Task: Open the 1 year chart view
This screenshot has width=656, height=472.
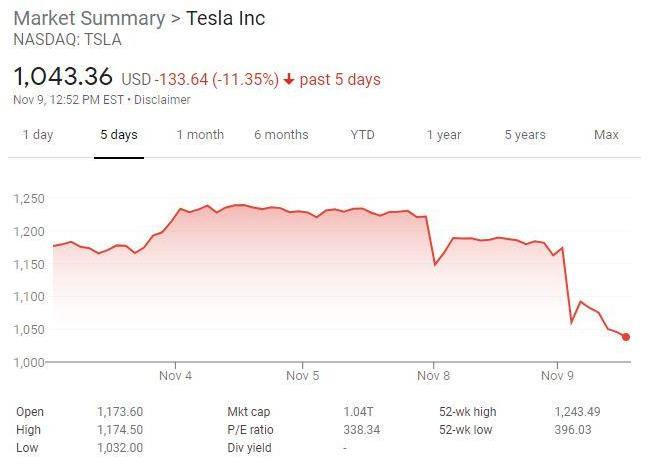Action: click(443, 135)
